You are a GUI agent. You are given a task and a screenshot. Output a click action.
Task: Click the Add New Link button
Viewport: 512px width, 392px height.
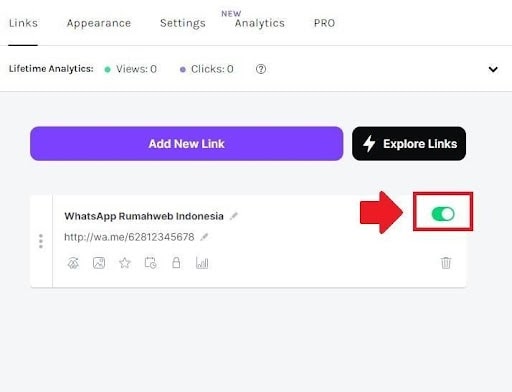point(187,144)
